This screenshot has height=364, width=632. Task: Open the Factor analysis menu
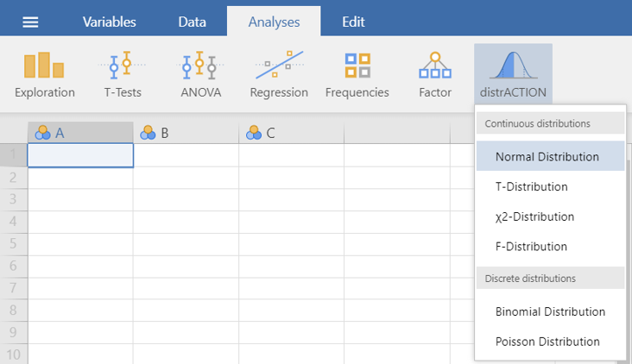(x=435, y=75)
